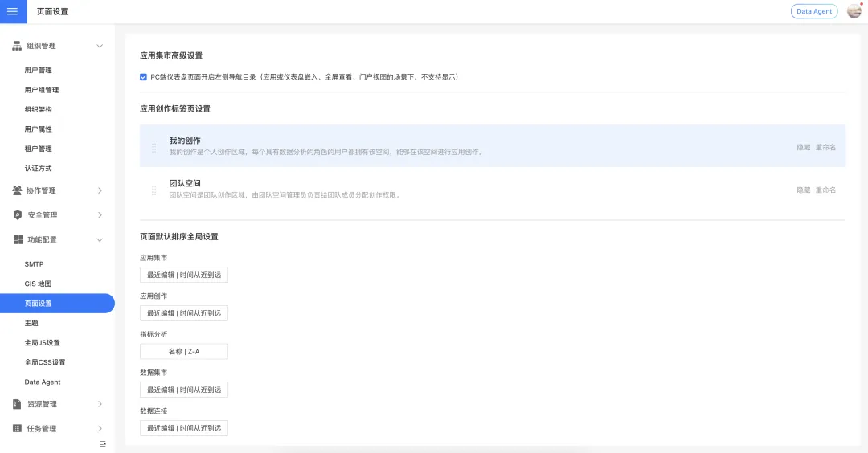Click the 任务管理 list icon

[x=17, y=429]
